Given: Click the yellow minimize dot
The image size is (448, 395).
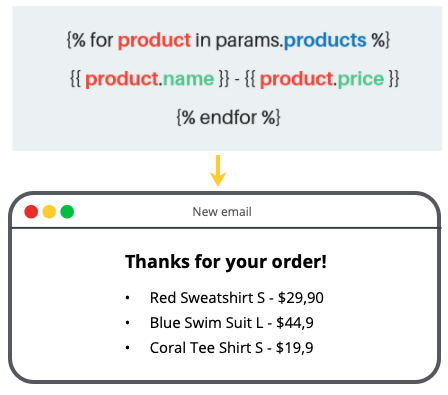Looking at the screenshot, I should [49, 212].
